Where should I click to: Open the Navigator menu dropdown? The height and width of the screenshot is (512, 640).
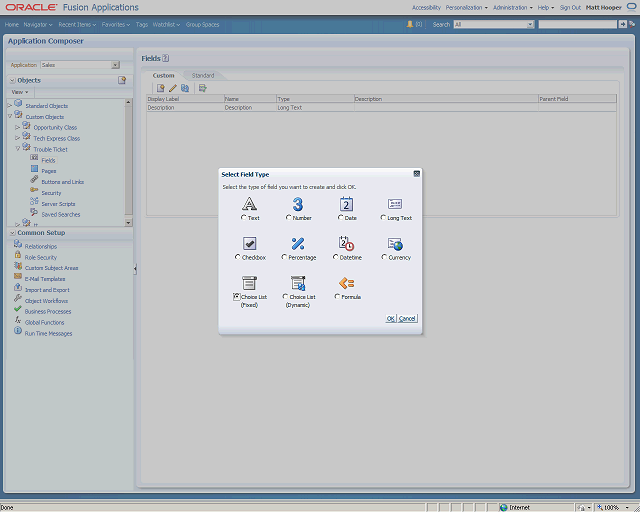tap(38, 24)
